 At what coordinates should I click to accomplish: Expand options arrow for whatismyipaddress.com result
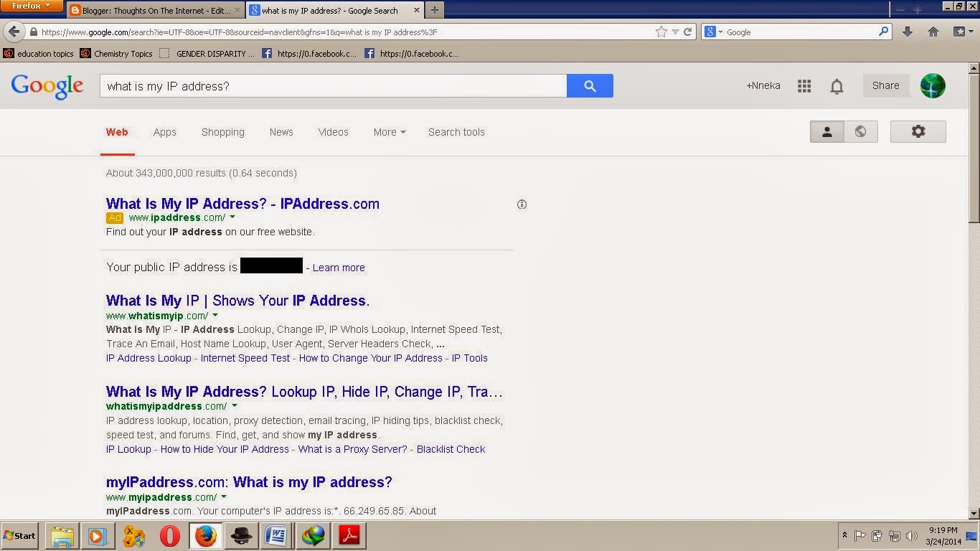234,406
